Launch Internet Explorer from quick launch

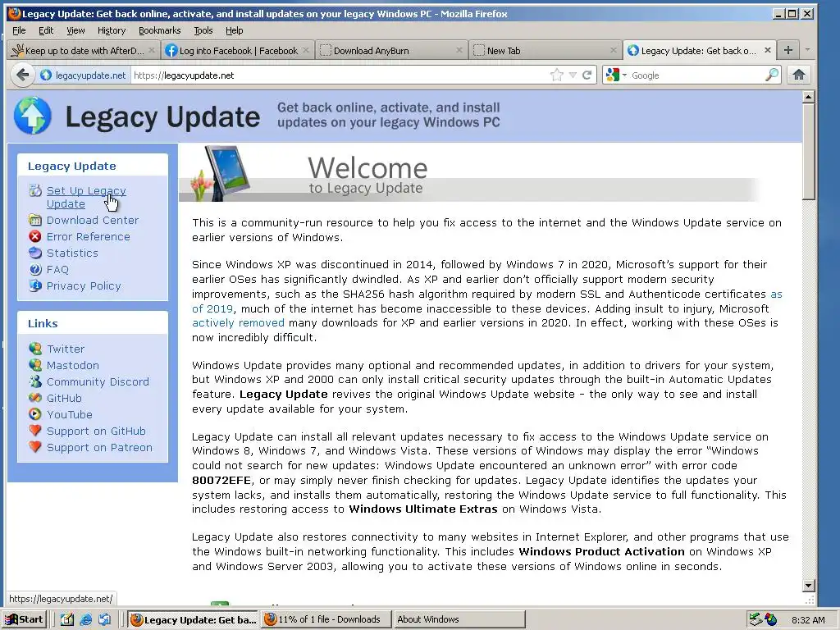pos(85,620)
